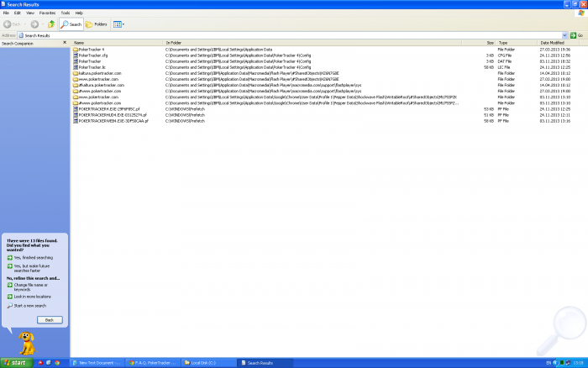Screen dimensions: 588x368
Task: Click the system tray clock
Action: 578,363
